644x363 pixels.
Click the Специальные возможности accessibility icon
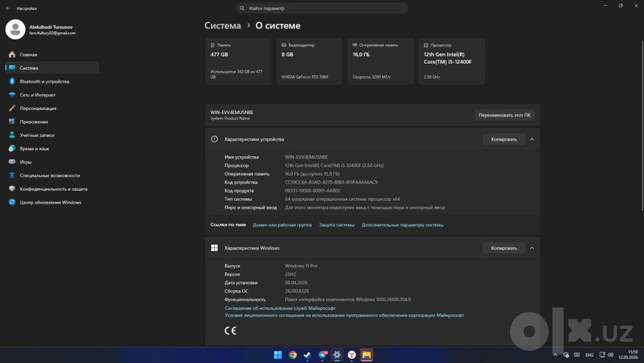(12, 175)
